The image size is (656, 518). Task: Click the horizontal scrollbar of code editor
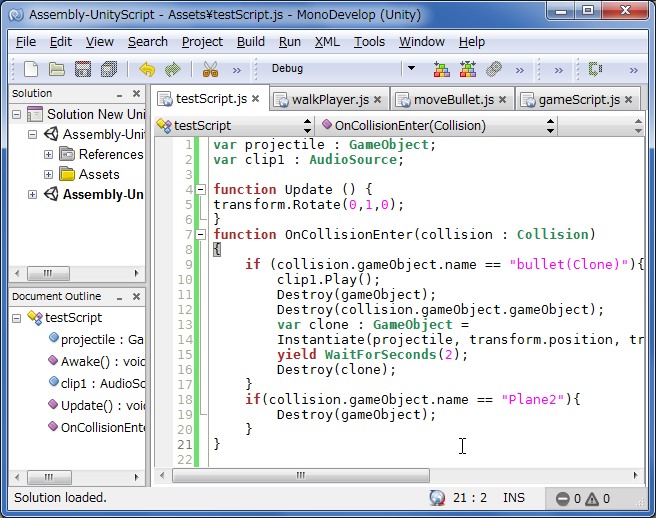tap(300, 476)
